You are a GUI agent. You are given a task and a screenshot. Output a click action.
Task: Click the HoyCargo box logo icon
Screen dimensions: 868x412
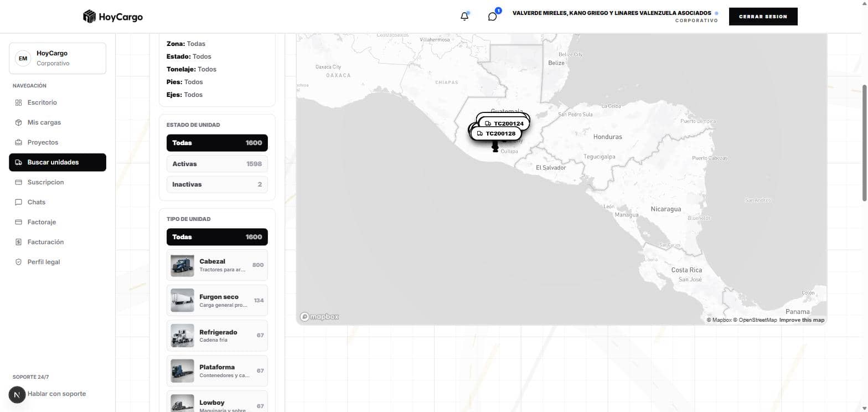coord(89,17)
